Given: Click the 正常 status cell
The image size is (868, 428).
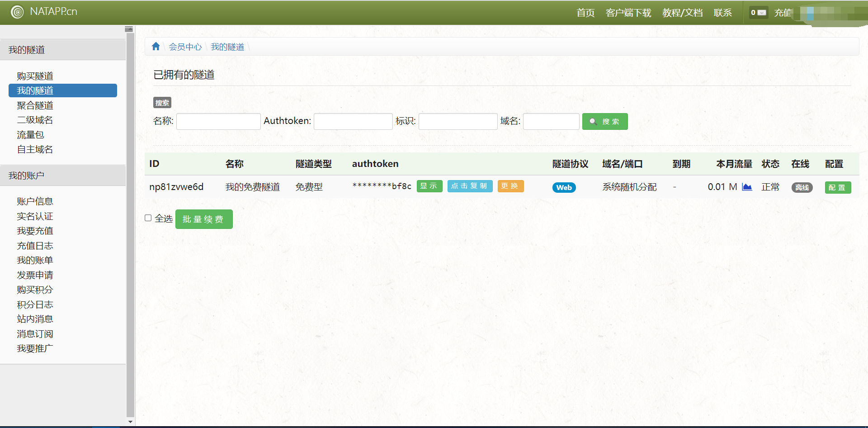Looking at the screenshot, I should (770, 187).
